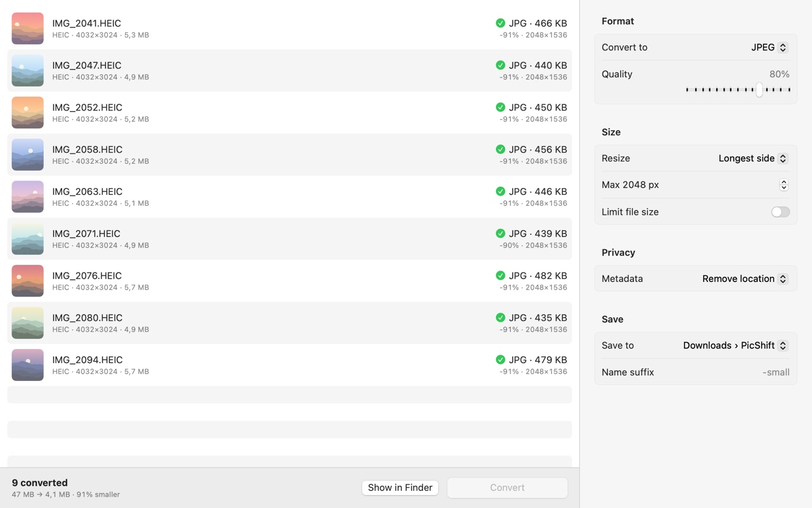Image resolution: width=812 pixels, height=508 pixels.
Task: Select the IMG_2052.HEIC thumbnail
Action: click(x=28, y=112)
